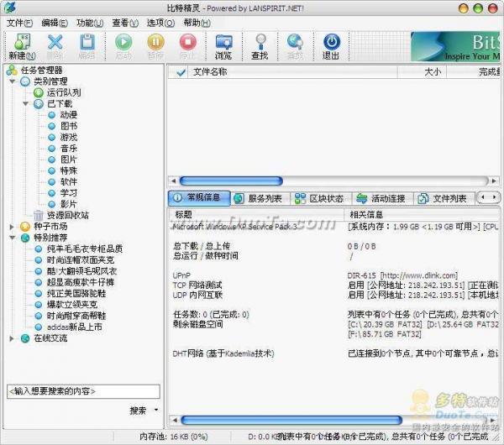Select the 音乐 category
The width and height of the screenshot is (504, 445).
[x=69, y=149]
